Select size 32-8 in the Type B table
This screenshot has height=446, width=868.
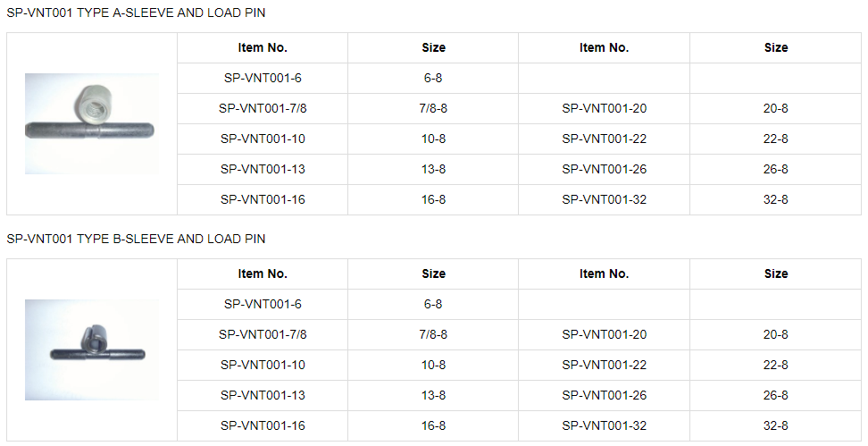pos(775,426)
